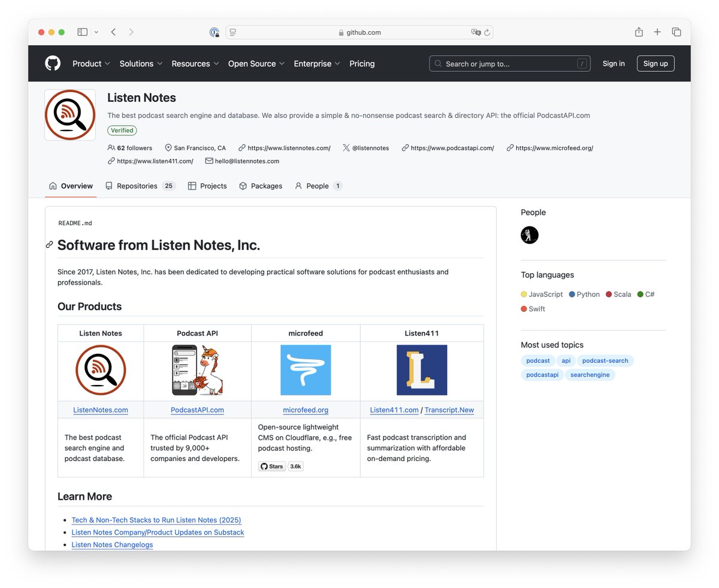
Task: Expand the sidebar options chevron
Action: pos(96,32)
